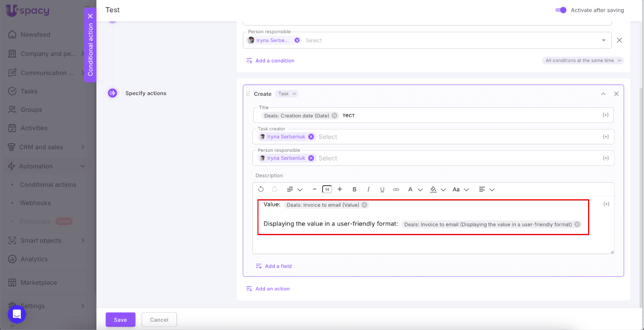Remove Deals: Creation date chip from Title

[334, 116]
